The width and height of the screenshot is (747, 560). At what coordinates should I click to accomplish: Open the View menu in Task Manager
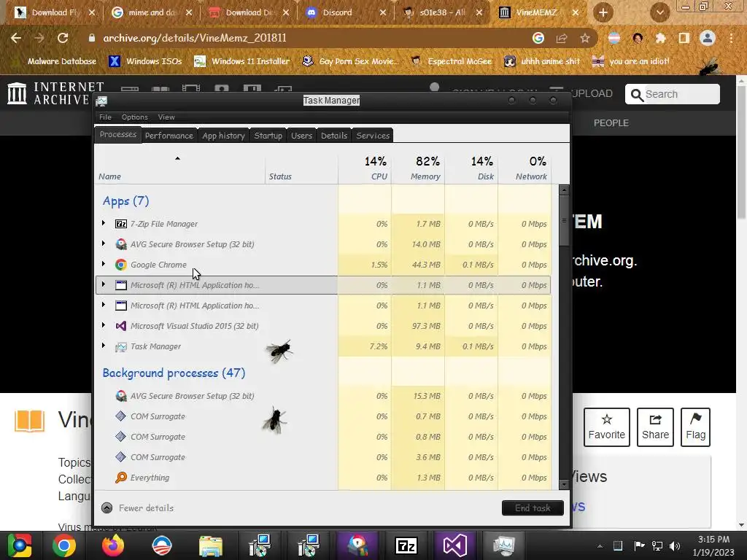point(166,117)
